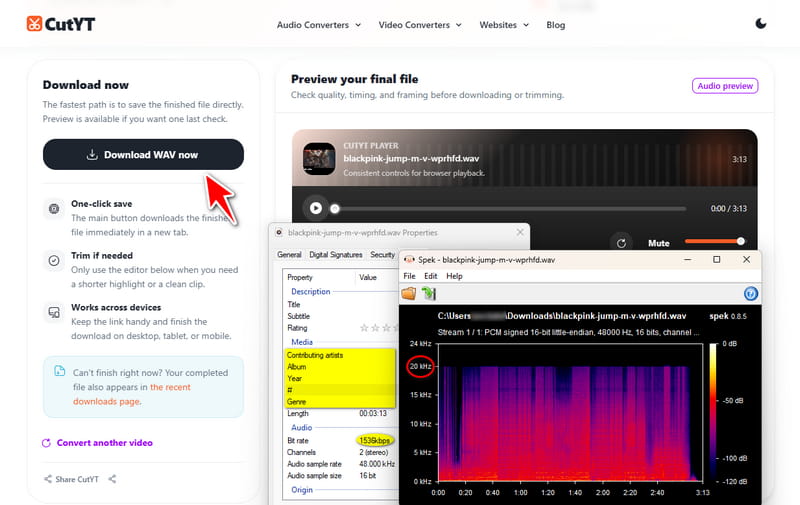Click the One-click save icon
800x505 pixels.
click(x=54, y=209)
